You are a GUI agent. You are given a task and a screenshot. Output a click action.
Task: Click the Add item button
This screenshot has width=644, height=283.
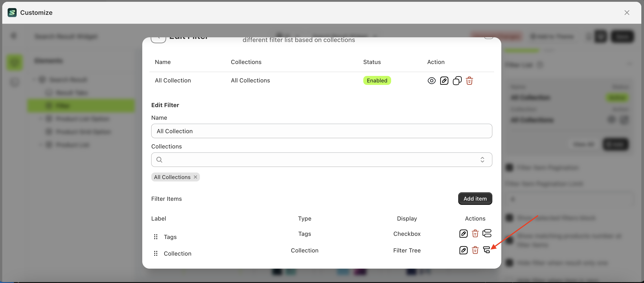click(x=475, y=198)
